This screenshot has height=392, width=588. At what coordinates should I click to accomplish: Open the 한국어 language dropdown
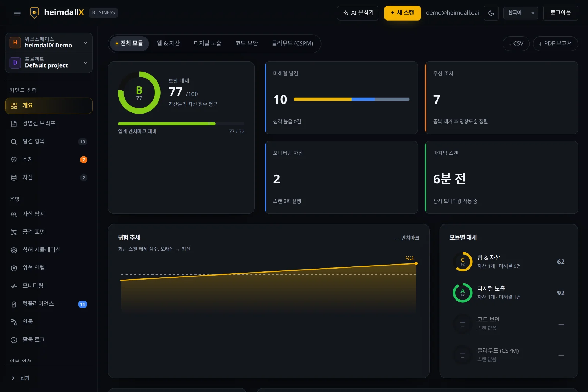tap(521, 13)
